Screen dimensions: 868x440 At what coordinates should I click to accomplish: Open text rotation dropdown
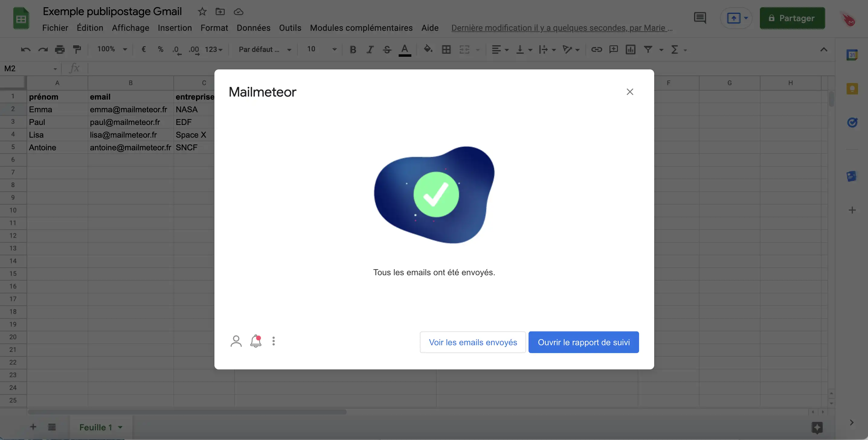click(571, 49)
